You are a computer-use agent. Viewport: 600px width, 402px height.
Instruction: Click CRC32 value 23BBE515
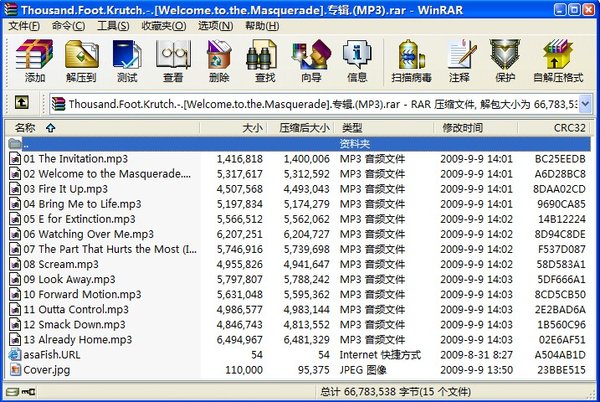click(561, 370)
